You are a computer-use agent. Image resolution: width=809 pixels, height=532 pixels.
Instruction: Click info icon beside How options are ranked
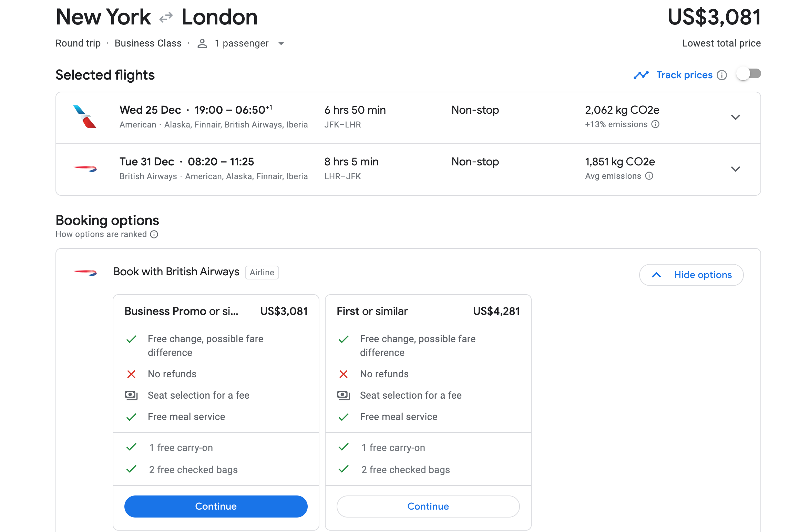[154, 235]
